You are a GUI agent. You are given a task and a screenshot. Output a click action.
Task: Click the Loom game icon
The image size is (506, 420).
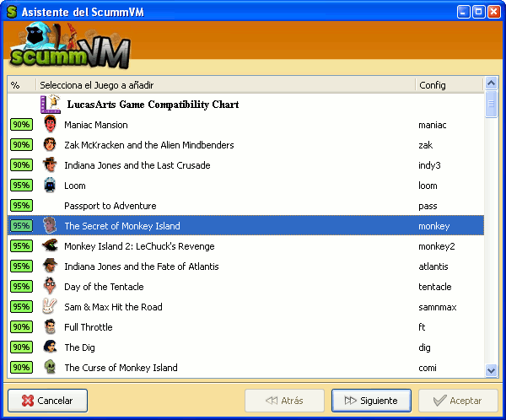50,186
